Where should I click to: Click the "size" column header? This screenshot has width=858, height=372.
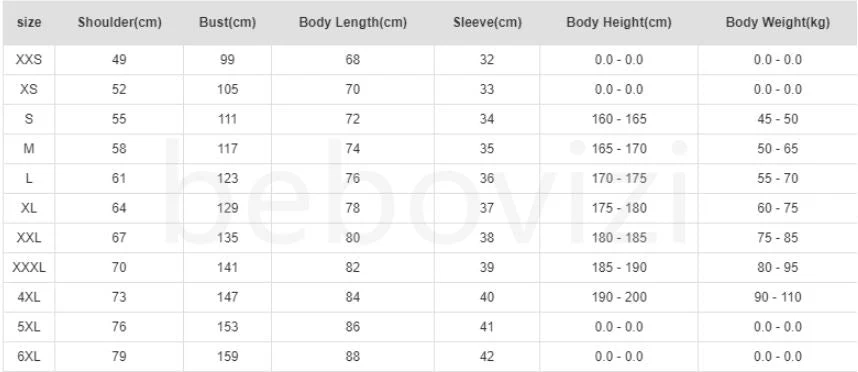[x=29, y=23]
